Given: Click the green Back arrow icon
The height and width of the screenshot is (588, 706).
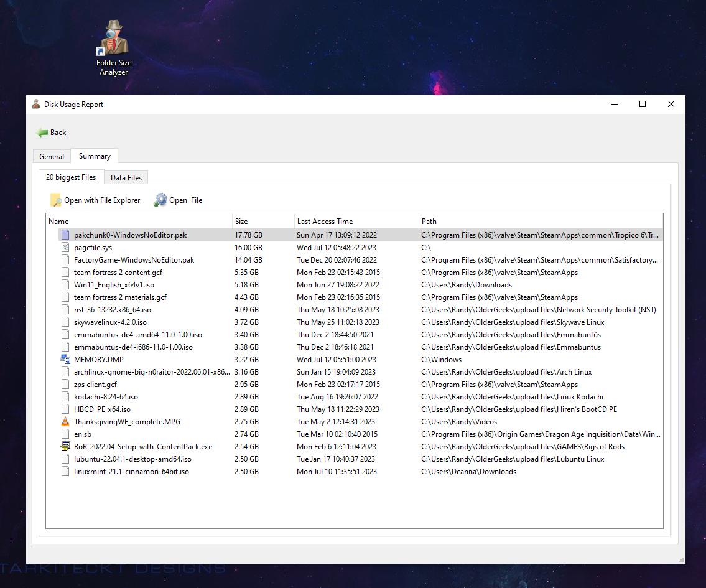Looking at the screenshot, I should click(x=42, y=133).
